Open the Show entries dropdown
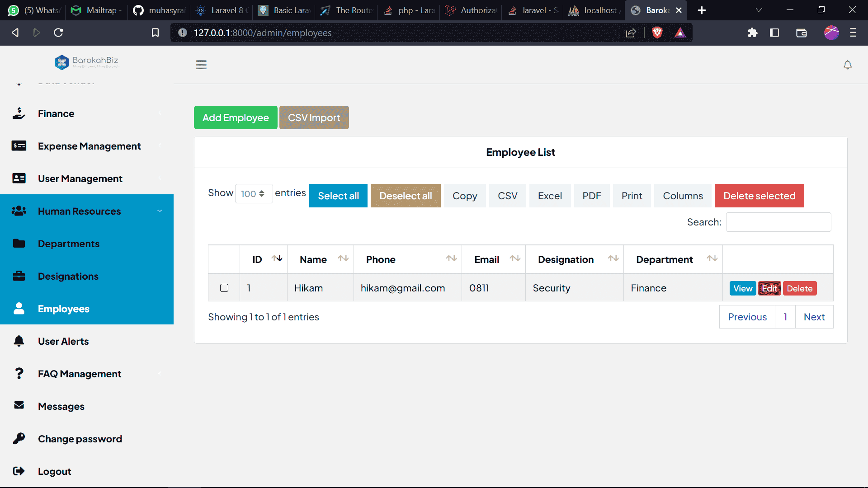Viewport: 868px width, 488px height. coord(253,193)
